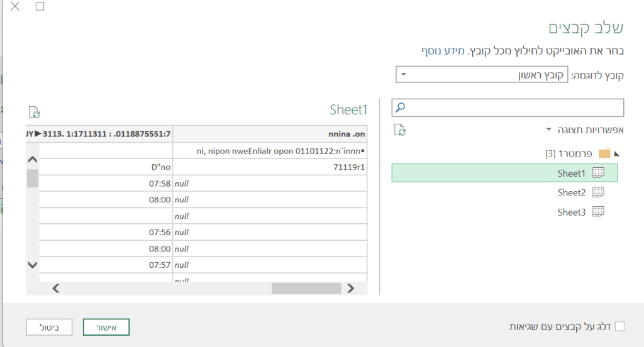Click the Sheet3 table icon
The image size is (644, 347).
599,212
